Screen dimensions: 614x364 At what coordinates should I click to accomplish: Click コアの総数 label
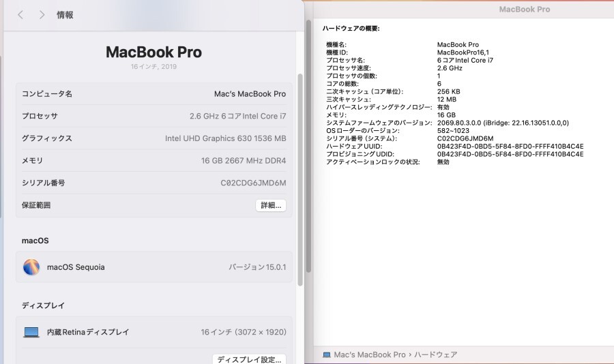(x=342, y=84)
